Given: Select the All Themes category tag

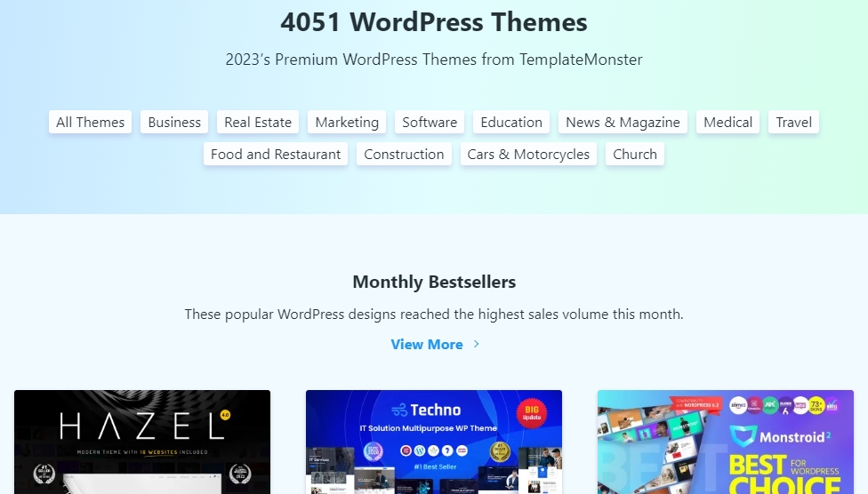Looking at the screenshot, I should tap(90, 123).
